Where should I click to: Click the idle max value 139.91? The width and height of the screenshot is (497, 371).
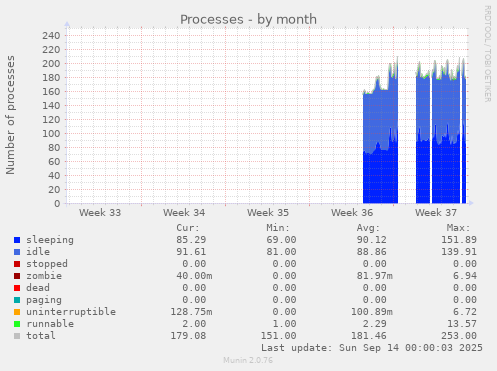459,252
